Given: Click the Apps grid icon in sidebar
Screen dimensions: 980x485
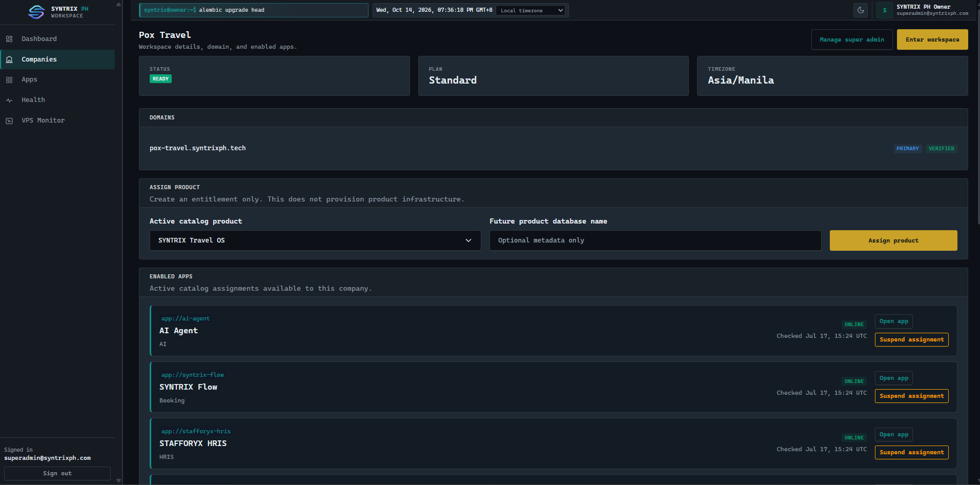Looking at the screenshot, I should coord(9,80).
